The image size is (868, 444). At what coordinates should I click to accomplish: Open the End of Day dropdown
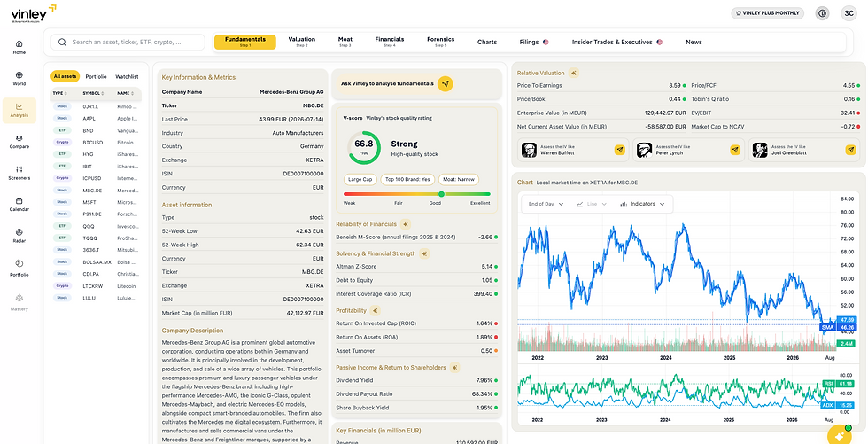[546, 204]
